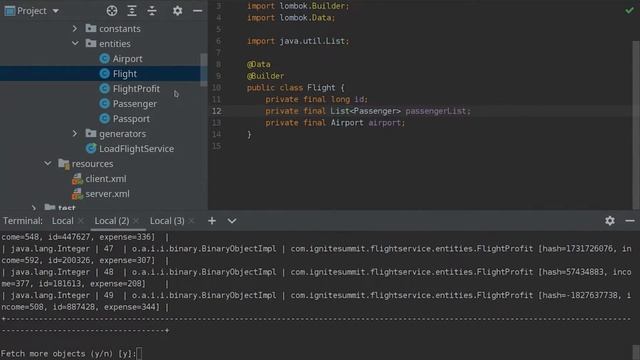Click the terminal input after Fetch more objects prompt
Screen dimensions: 640x360
(x=139, y=353)
